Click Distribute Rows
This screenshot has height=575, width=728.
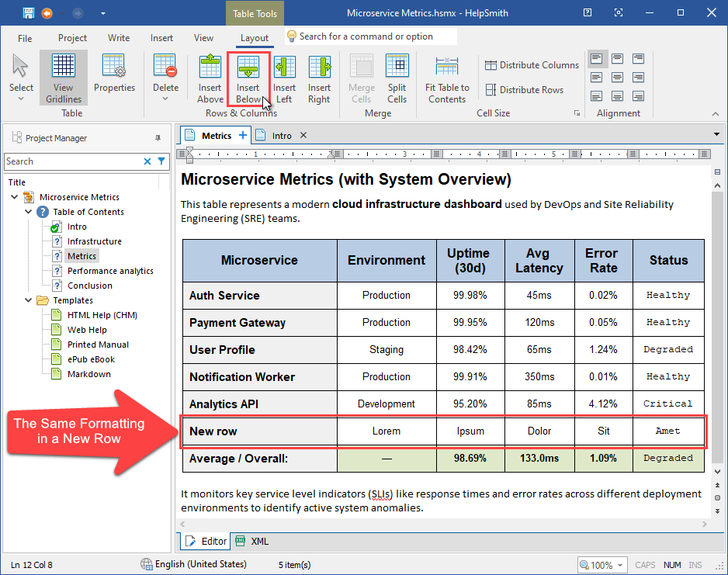[524, 89]
